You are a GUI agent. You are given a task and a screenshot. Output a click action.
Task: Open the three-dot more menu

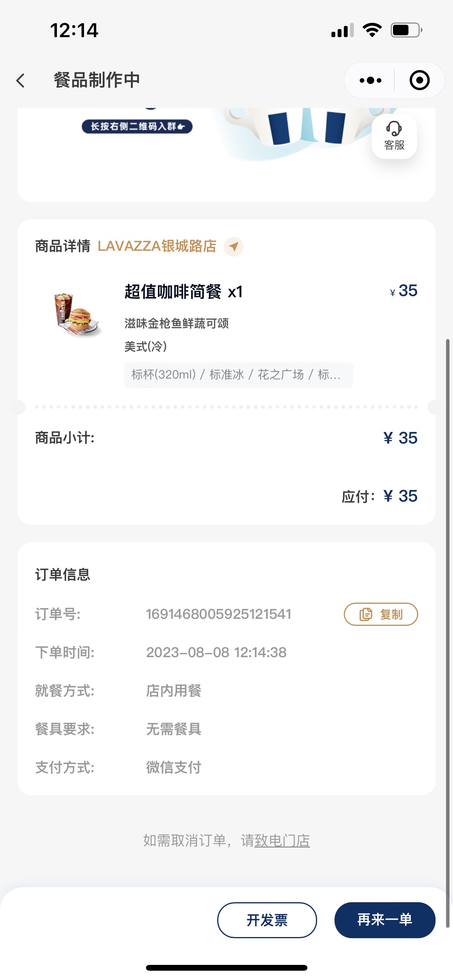tap(370, 81)
